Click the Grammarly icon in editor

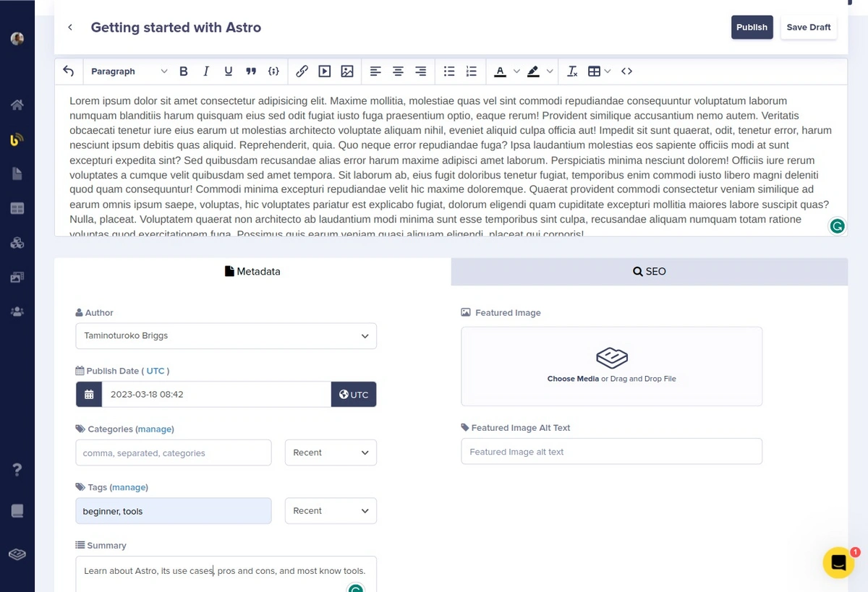837,226
